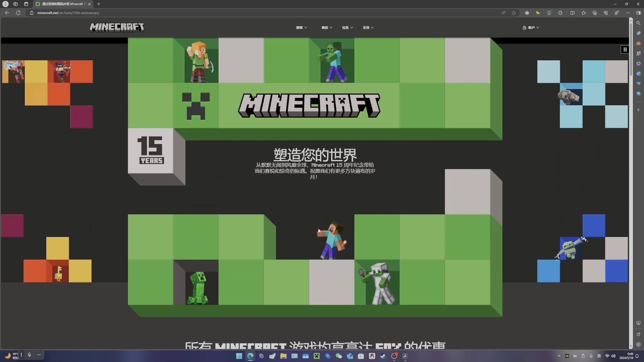The image size is (644, 362).
Task: Show hidden system tray icons
Action: click(x=559, y=356)
